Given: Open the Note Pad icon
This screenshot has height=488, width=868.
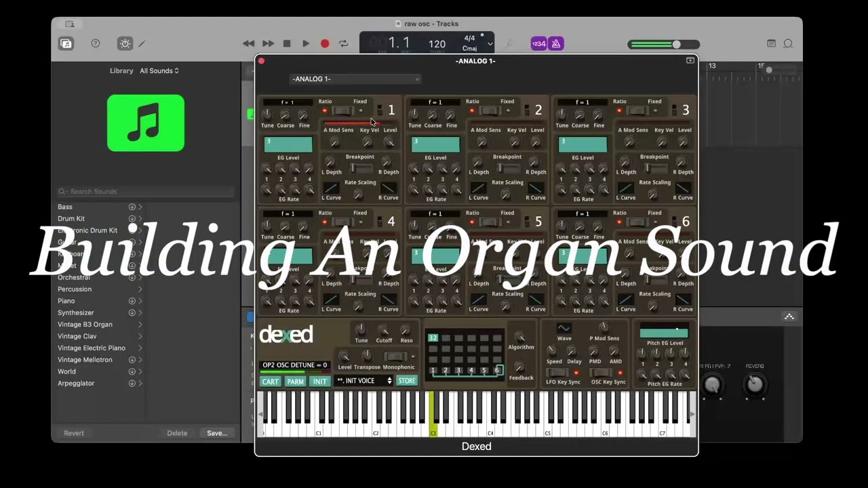Looking at the screenshot, I should point(771,43).
